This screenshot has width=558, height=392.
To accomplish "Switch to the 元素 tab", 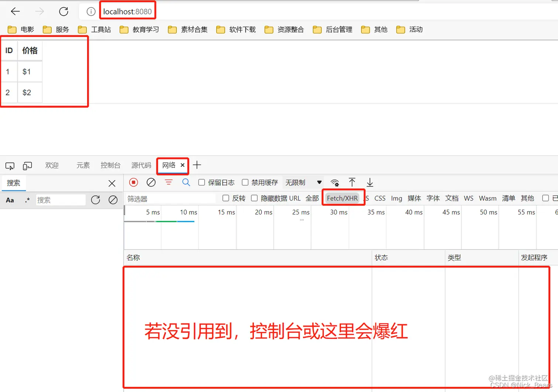I will point(83,165).
